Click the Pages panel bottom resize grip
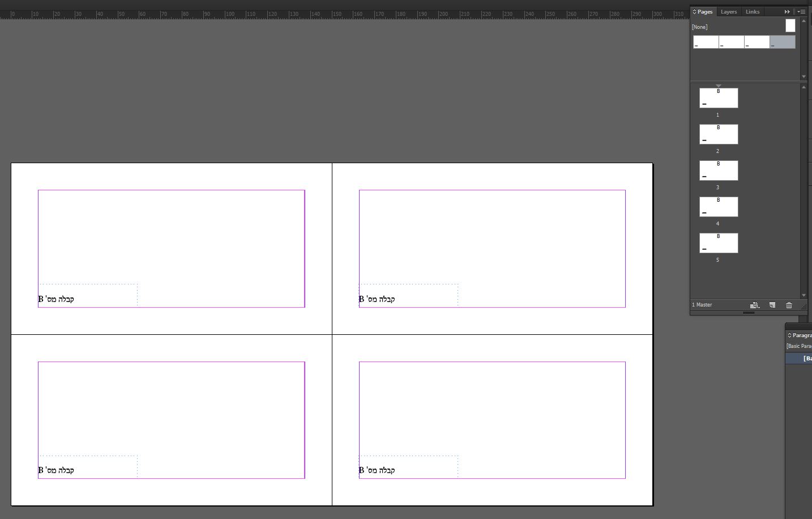This screenshot has width=812, height=519. (x=749, y=312)
